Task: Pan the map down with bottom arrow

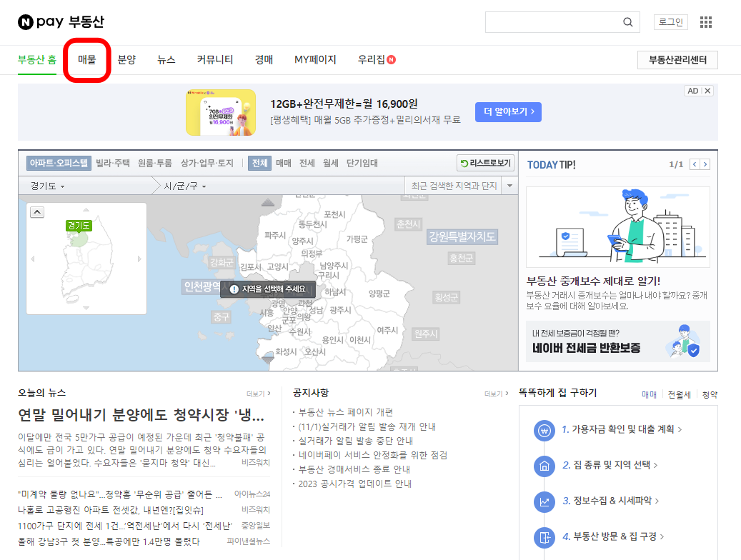Action: pos(268,359)
